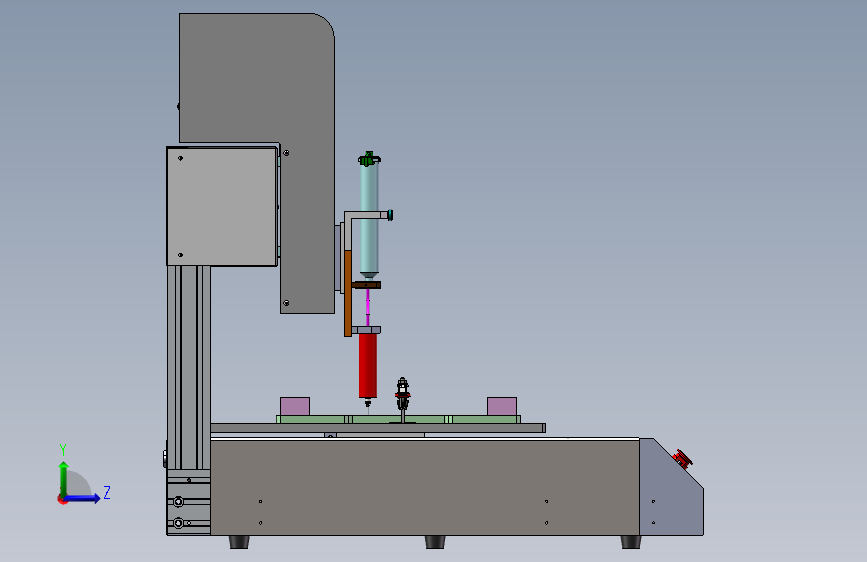Image resolution: width=867 pixels, height=562 pixels.
Task: Select the middle rubber foot under the base
Action: pos(435,542)
